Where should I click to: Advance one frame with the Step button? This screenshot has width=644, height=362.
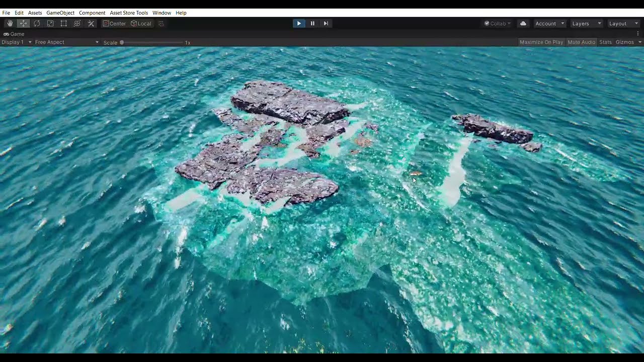[326, 24]
